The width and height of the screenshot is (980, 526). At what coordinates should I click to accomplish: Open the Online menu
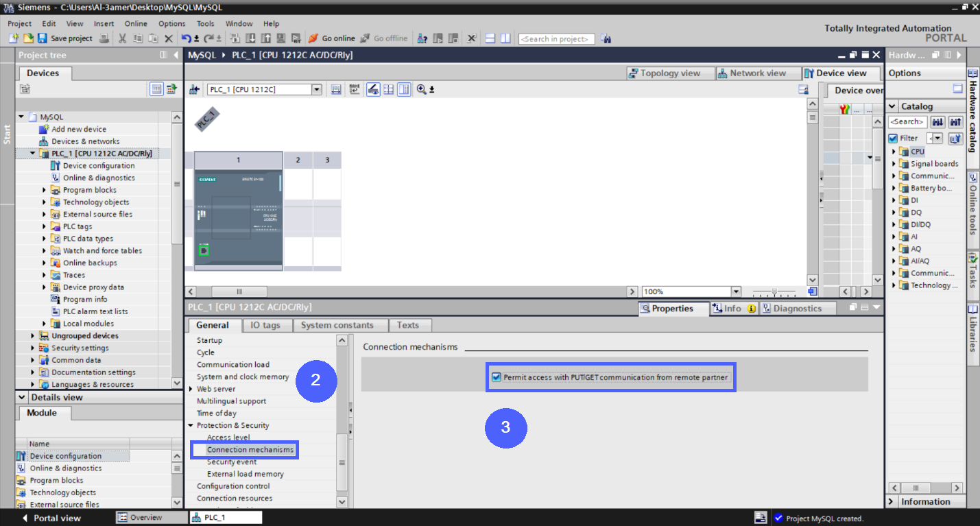pos(136,23)
